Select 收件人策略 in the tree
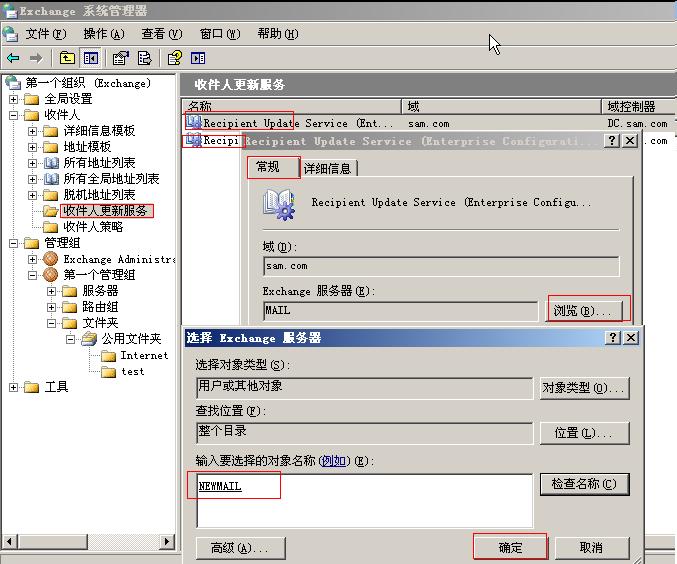 pyautogui.click(x=93, y=227)
